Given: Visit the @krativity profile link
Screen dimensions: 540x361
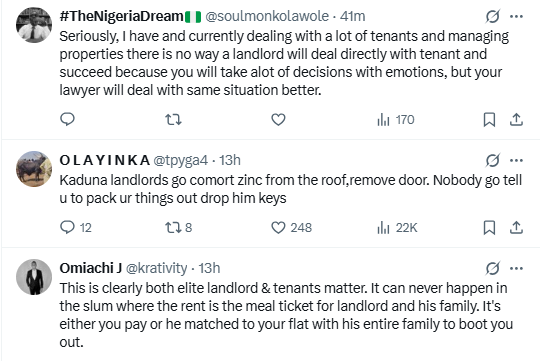Looking at the screenshot, I should tap(156, 268).
